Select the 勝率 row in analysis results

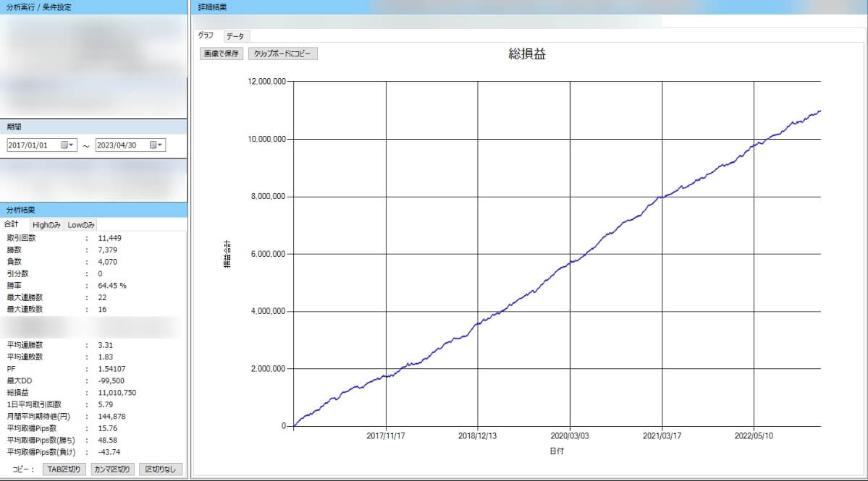coord(65,286)
